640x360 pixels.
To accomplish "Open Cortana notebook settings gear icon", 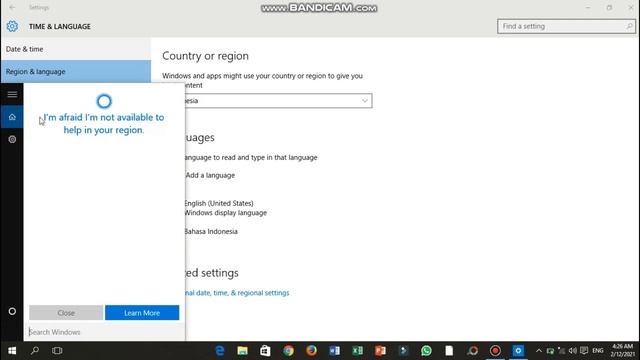I will click(12, 139).
